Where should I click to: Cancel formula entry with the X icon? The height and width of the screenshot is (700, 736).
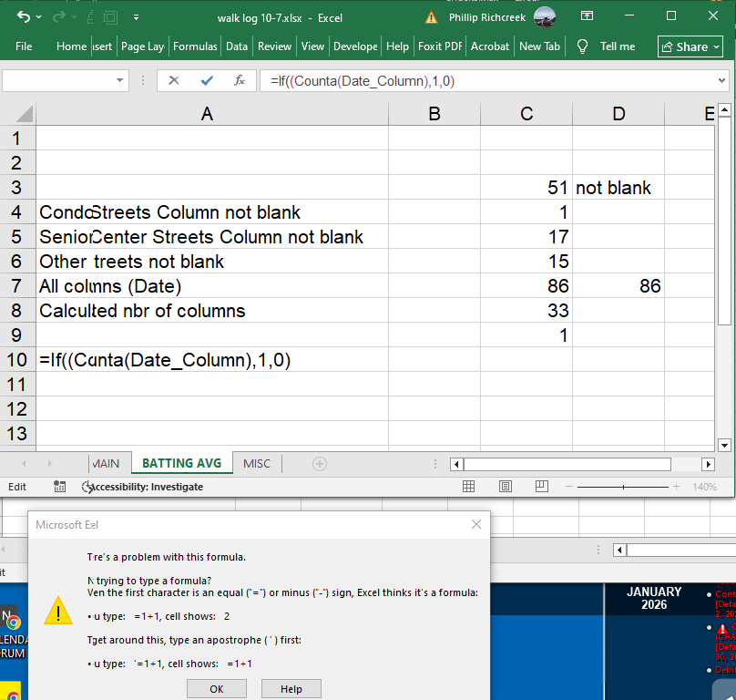(x=174, y=81)
